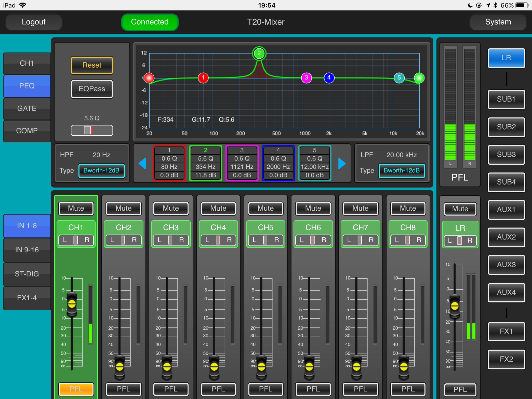
Task: Open band 4 parameter box 2000 Hz
Action: coord(278,163)
